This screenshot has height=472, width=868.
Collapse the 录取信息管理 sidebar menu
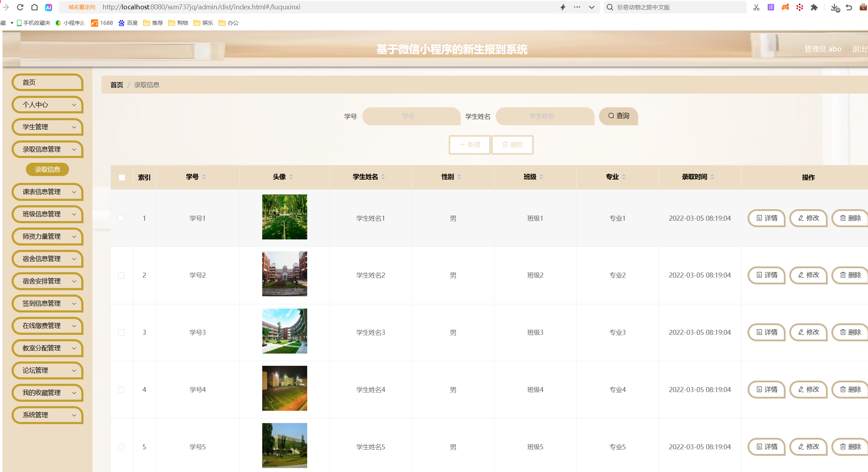click(47, 149)
